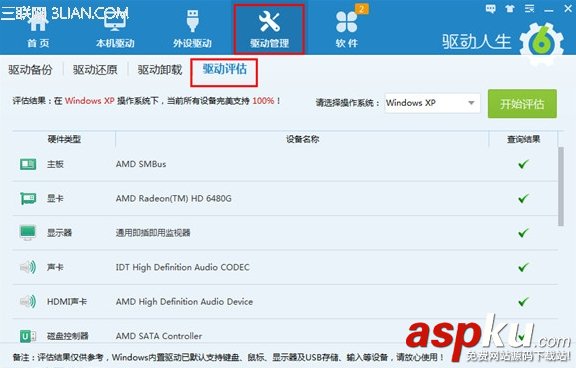Click the 显卡 graphics card icon
This screenshot has width=576, height=368.
click(x=28, y=198)
